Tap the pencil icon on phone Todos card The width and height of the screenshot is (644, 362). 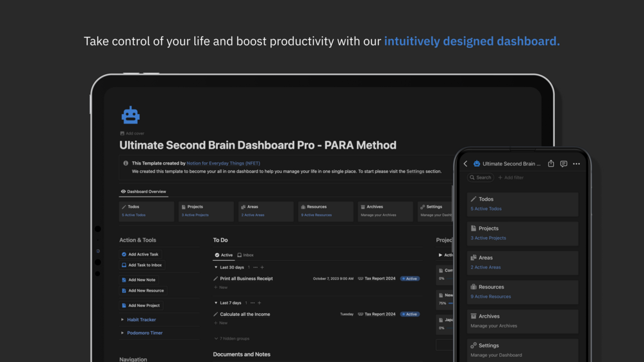474,199
